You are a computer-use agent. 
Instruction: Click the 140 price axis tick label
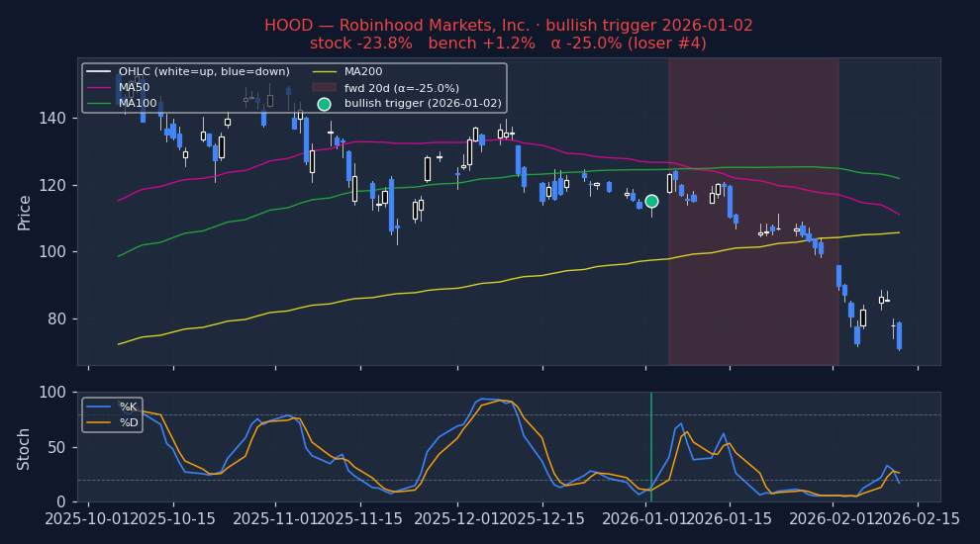click(53, 118)
